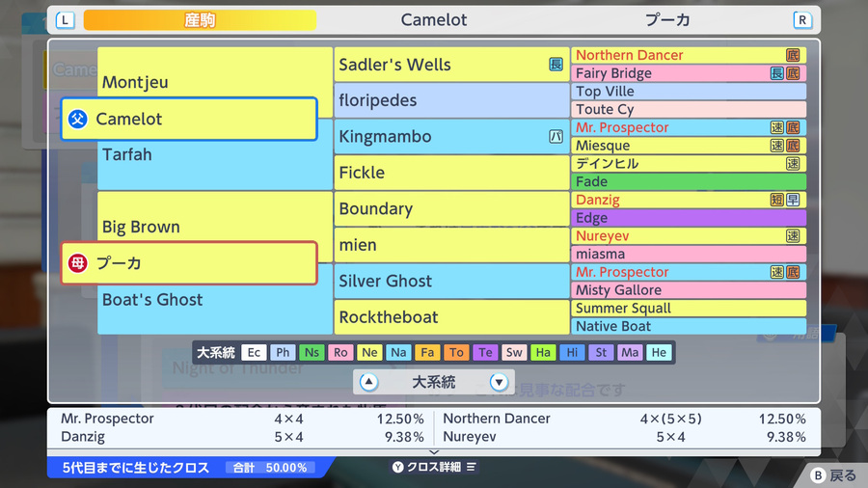Click miasma ancestor row
The height and width of the screenshot is (488, 868).
pos(689,254)
